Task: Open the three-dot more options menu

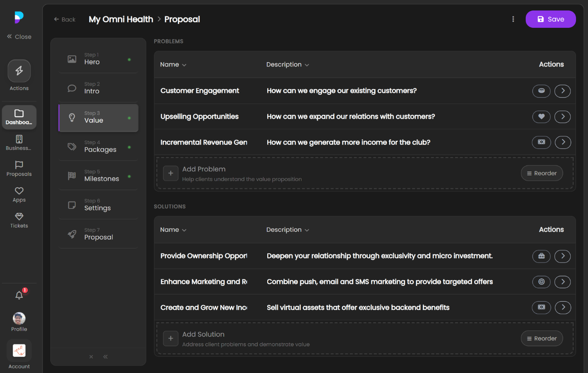Action: click(513, 19)
